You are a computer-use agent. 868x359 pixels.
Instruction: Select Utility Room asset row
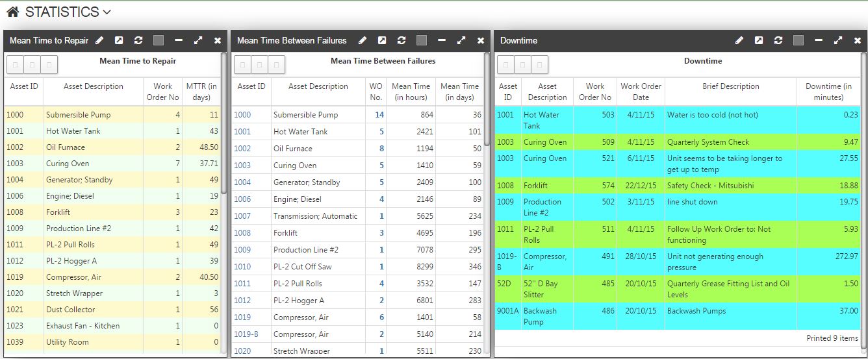point(112,342)
